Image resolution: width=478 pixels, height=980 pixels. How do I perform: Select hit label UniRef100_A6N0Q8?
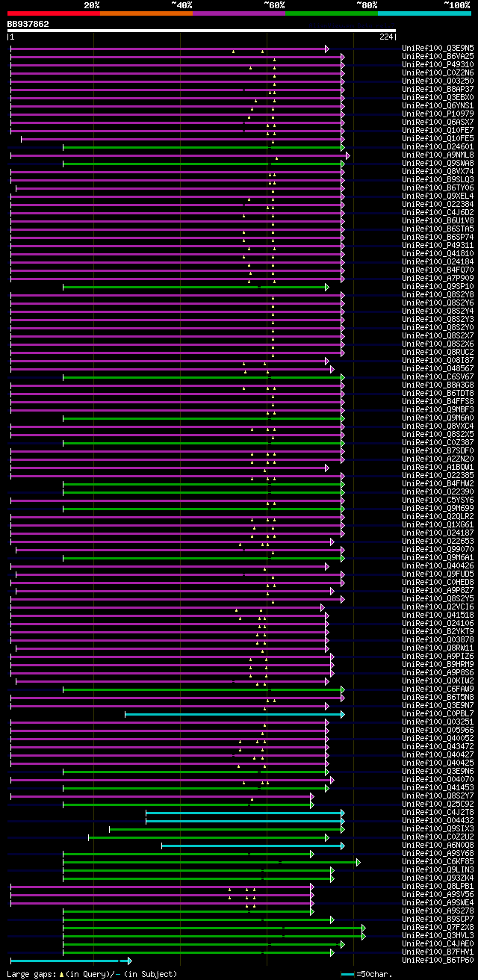click(438, 845)
